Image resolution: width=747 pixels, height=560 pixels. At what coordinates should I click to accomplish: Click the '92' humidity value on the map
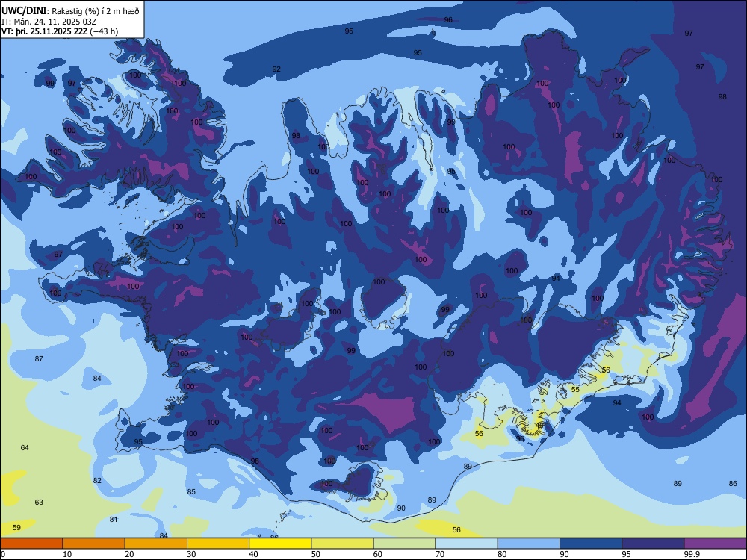pos(276,69)
